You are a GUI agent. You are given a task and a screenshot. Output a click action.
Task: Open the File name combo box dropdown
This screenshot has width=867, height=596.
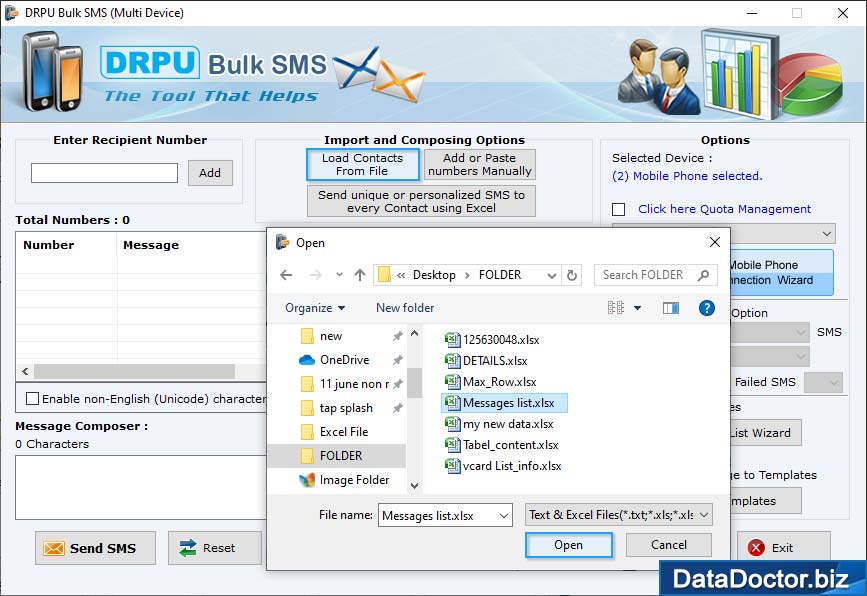pos(503,516)
